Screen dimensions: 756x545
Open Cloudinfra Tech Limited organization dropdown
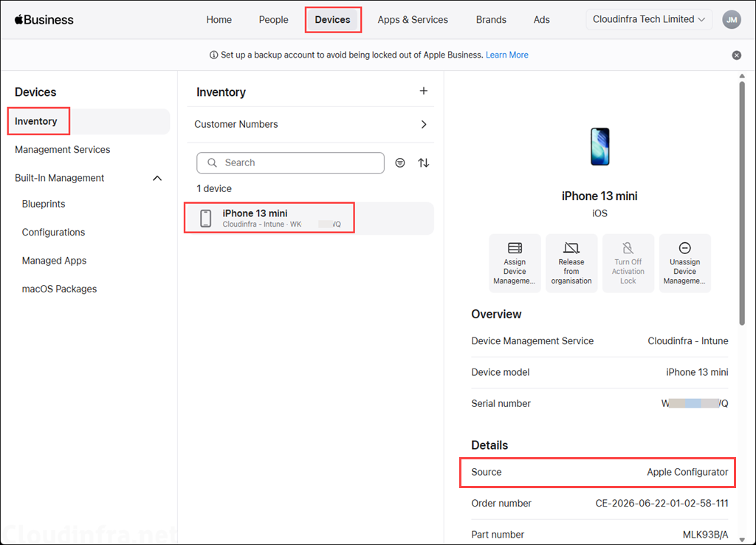[648, 19]
